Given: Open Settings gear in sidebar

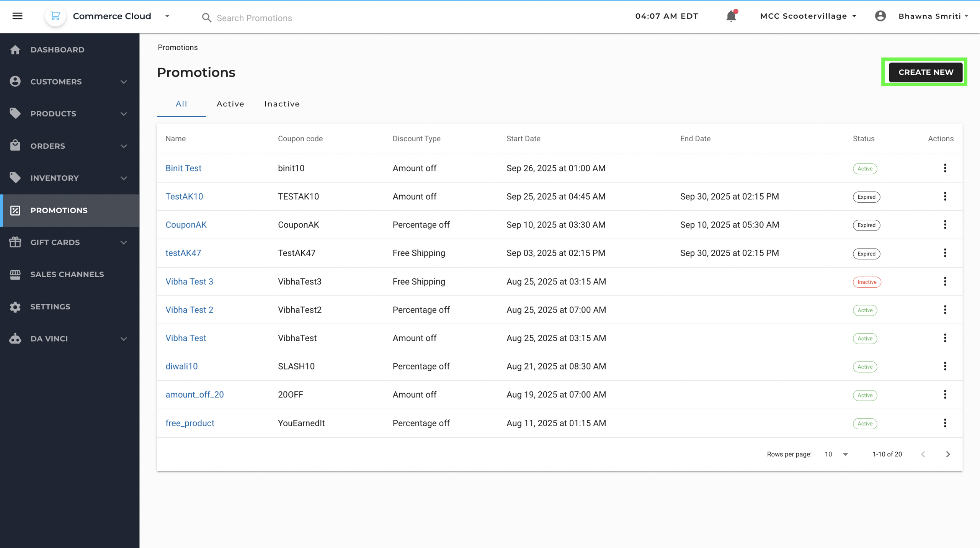Looking at the screenshot, I should 15,307.
